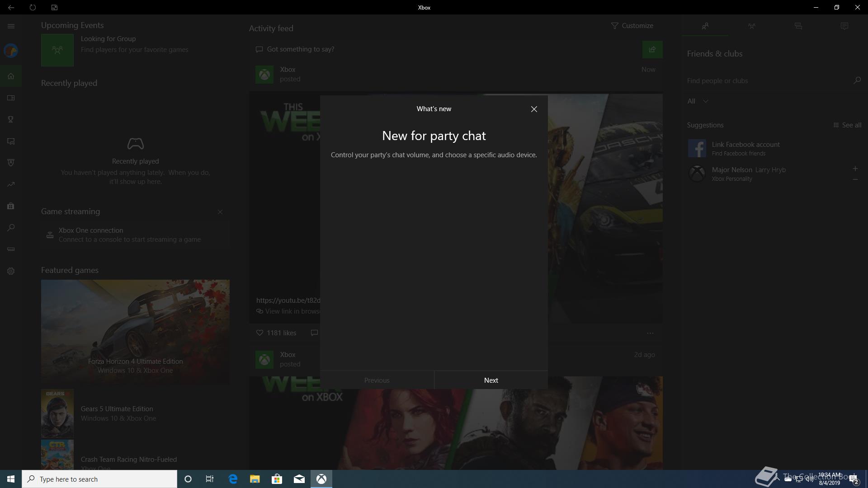This screenshot has width=868, height=488.
Task: Open Connection console icon in sidebar
Action: point(11,249)
